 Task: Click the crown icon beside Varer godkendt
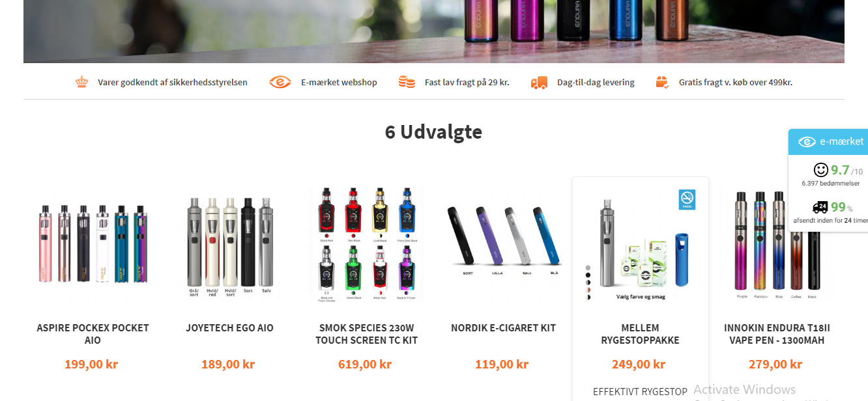tap(81, 82)
